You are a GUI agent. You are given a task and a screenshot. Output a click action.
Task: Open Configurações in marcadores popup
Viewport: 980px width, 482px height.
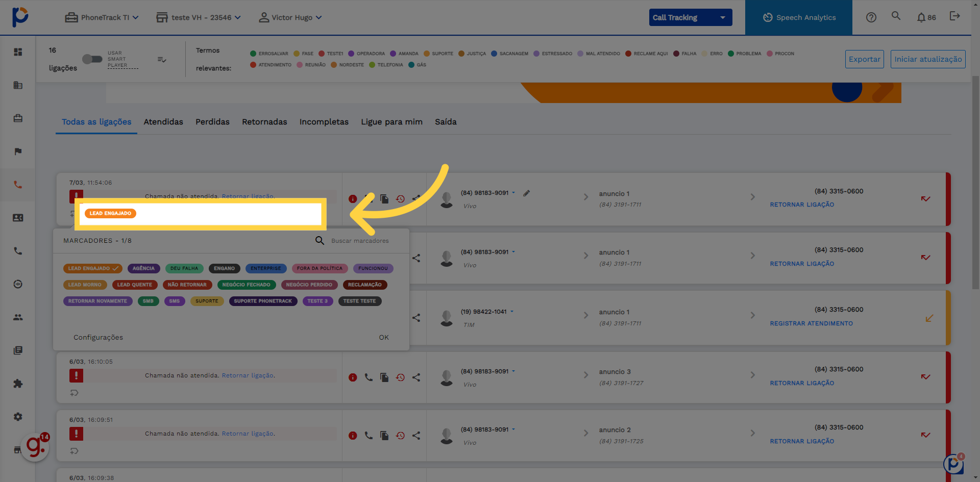point(98,337)
